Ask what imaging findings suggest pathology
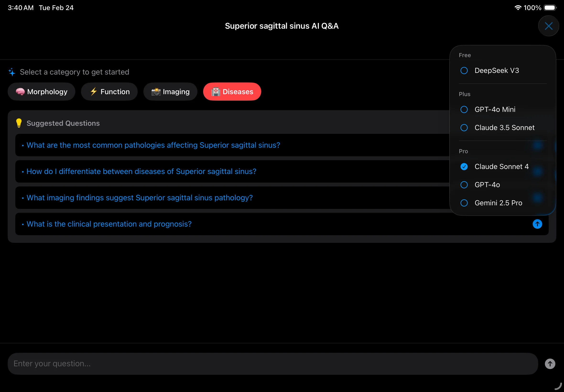Viewport: 564px width, 392px height. pyautogui.click(x=140, y=198)
